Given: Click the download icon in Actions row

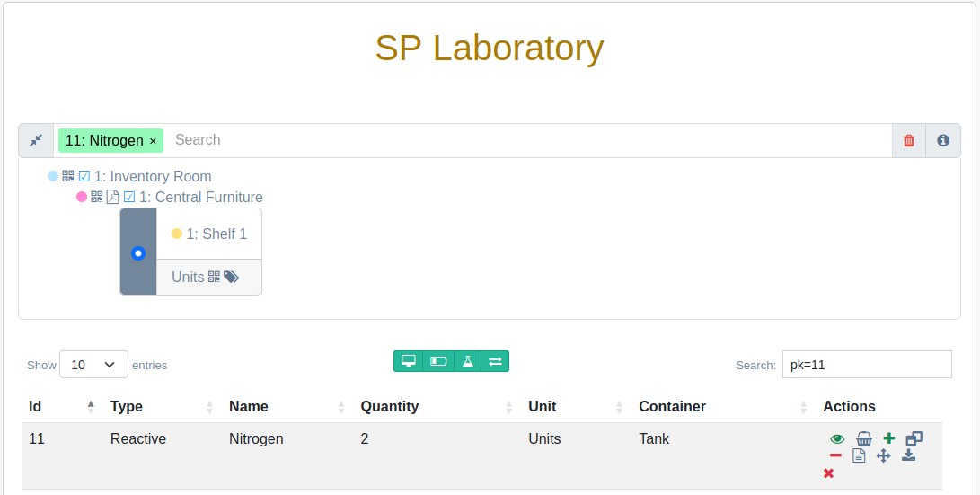Looking at the screenshot, I should coord(909,455).
